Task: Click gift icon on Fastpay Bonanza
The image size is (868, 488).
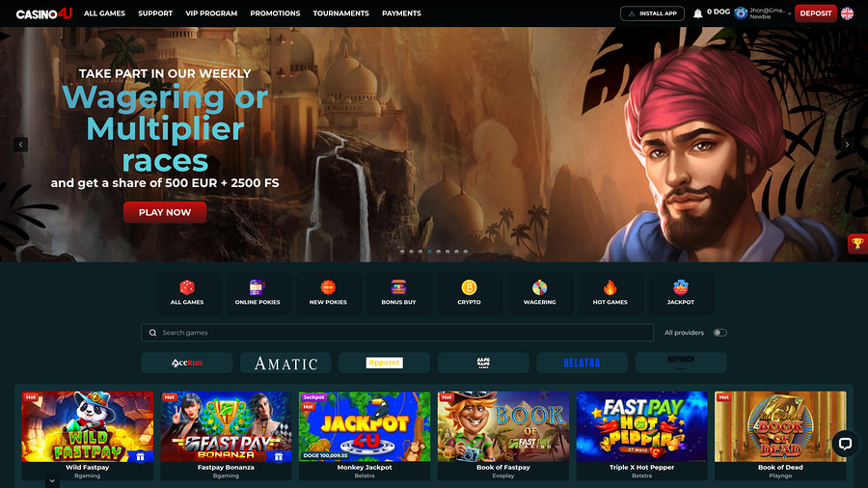Action: pyautogui.click(x=279, y=456)
